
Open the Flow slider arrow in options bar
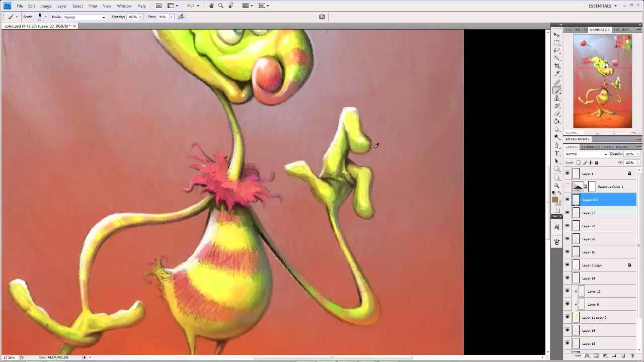click(x=171, y=17)
